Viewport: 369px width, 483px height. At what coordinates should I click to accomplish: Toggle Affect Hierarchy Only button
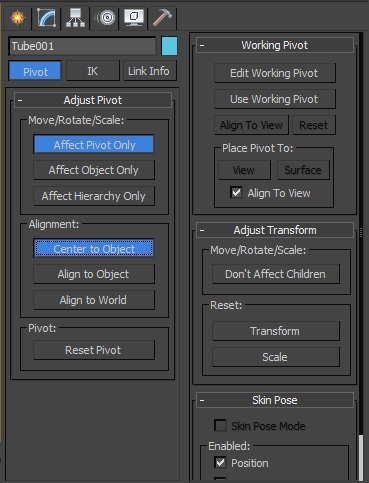tap(94, 196)
